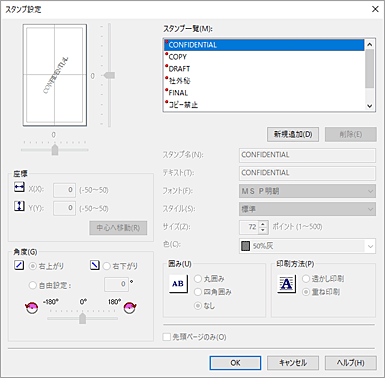Select COPY in the stamp list
Screen dimensions: 385x378
(264, 57)
